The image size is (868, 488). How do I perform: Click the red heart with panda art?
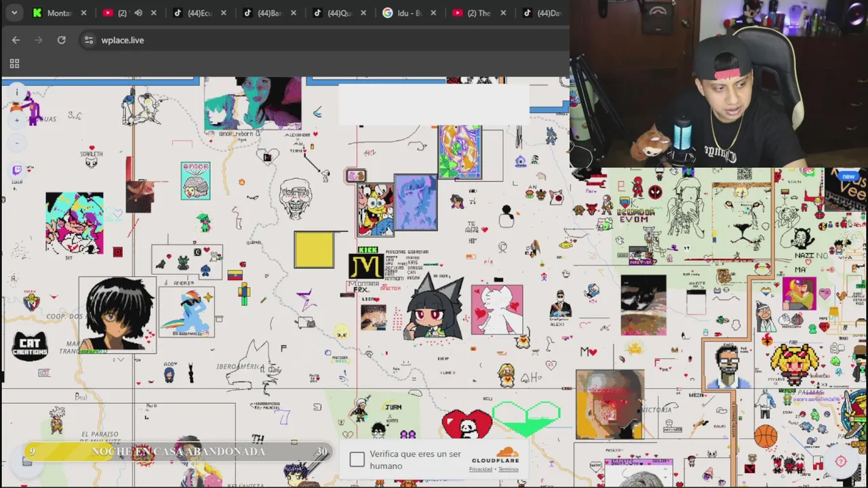[x=467, y=424]
